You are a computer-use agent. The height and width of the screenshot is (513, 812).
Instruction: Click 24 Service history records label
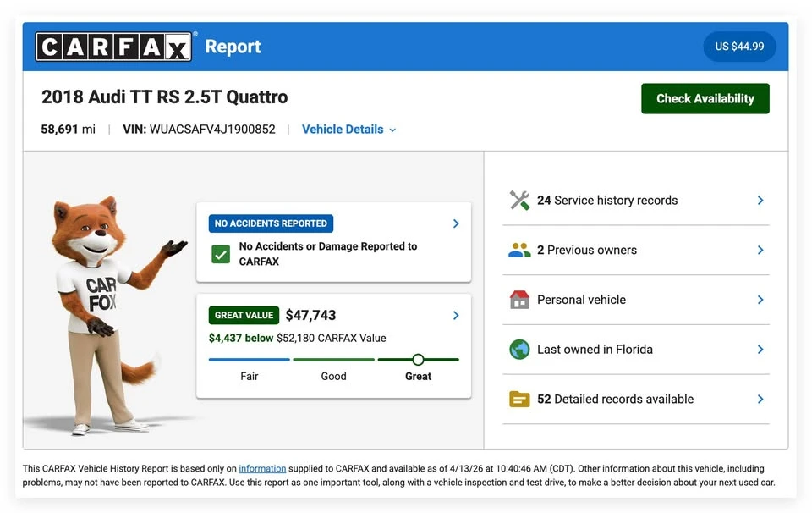coord(607,201)
